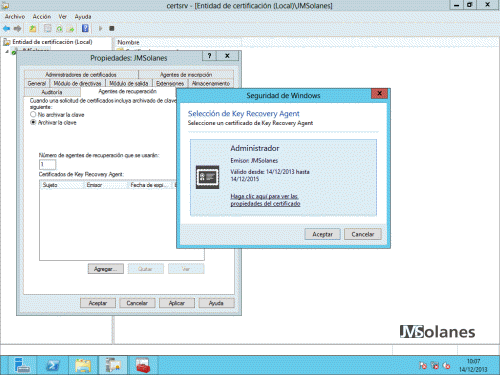Select Agentes de recuperación tab
Screen dimensions: 500x375
[128, 91]
